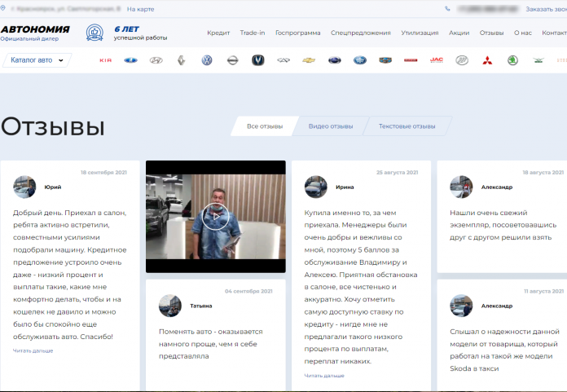This screenshot has height=392, width=567.
Task: Open Татьяна's avatar photo
Action: 170,306
